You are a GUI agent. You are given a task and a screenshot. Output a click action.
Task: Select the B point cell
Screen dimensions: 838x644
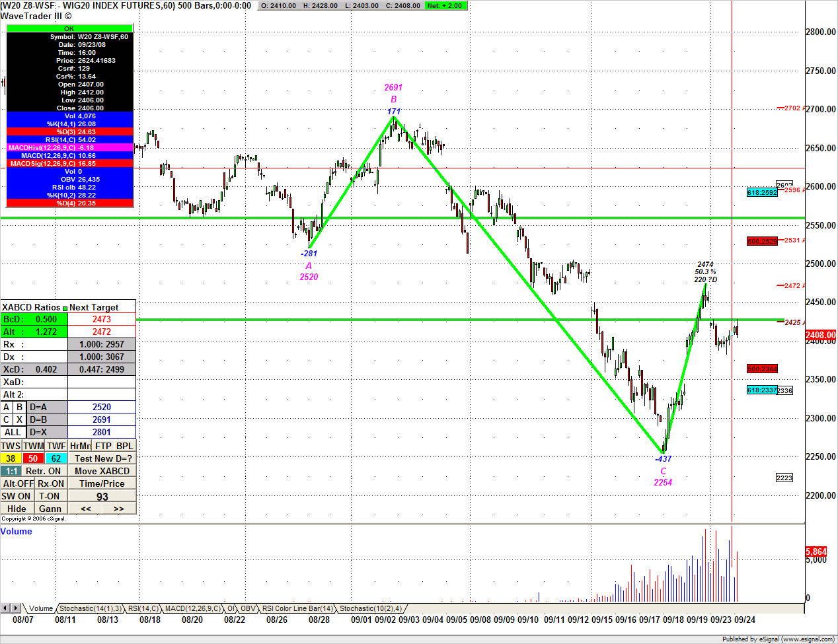20,407
